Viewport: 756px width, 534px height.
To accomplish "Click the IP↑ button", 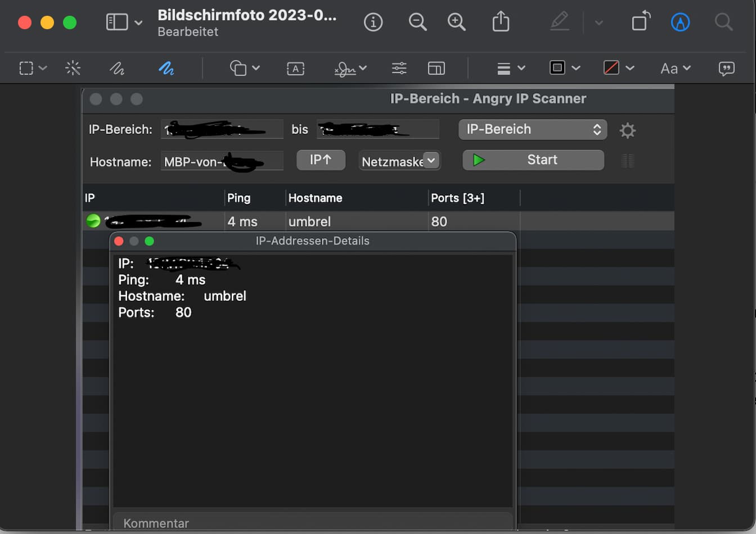I will pos(321,160).
